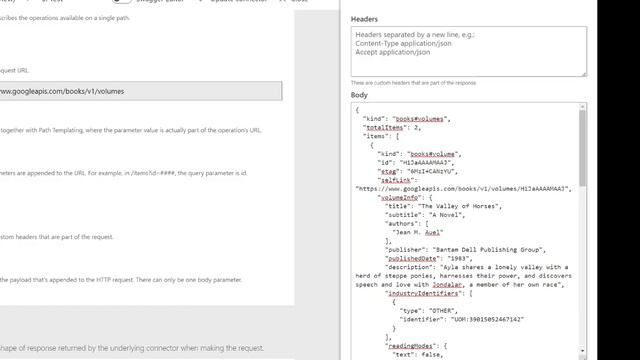Click the "subtitle": "A Novel" line

point(425,215)
